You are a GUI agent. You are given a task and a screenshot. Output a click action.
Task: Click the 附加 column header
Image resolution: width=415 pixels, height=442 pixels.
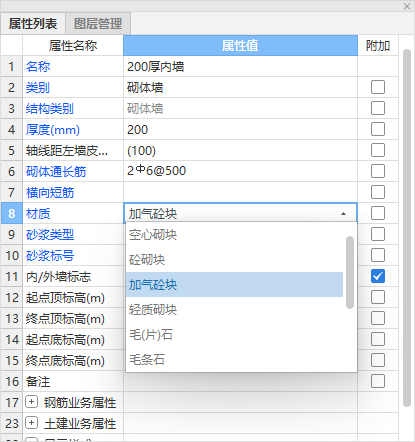378,45
